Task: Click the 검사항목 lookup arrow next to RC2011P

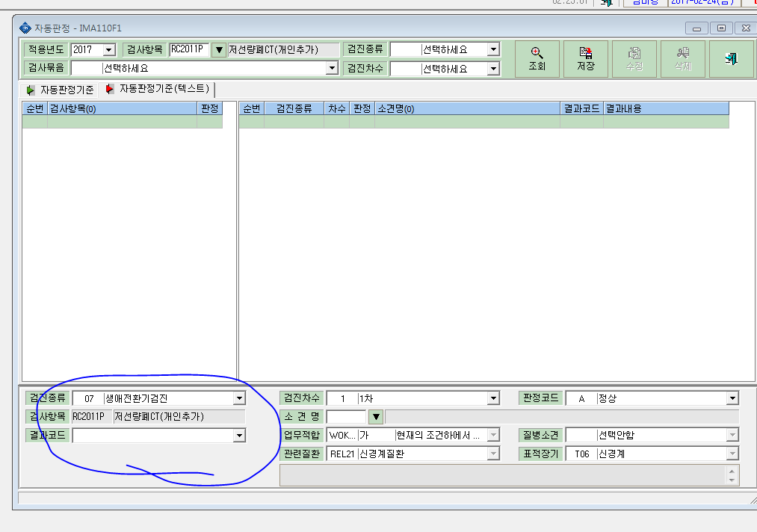Action: tap(219, 49)
